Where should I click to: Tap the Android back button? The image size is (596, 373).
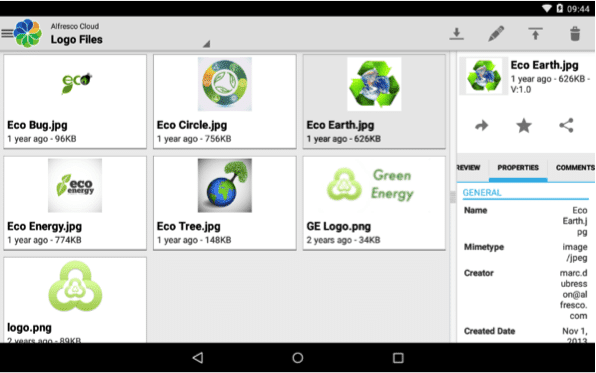pos(198,358)
